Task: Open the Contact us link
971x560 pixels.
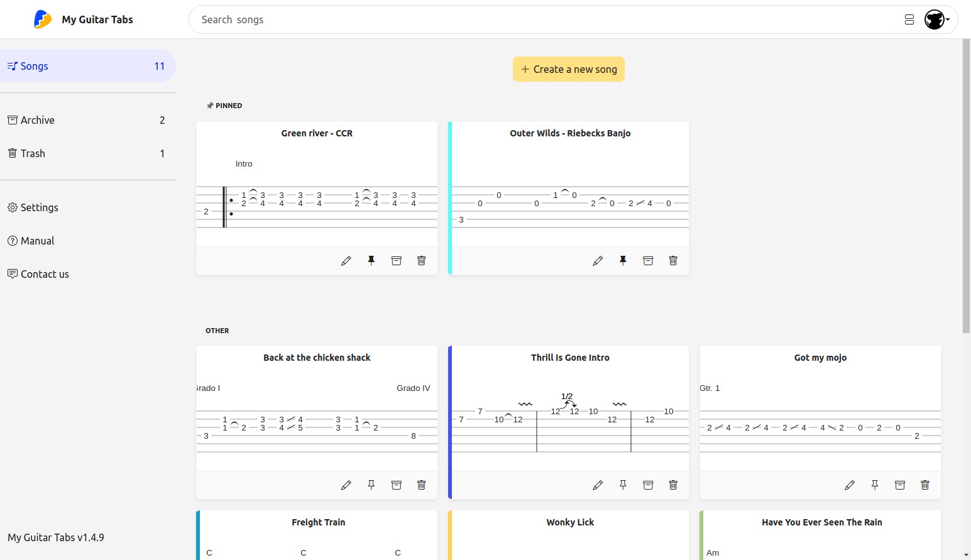Action: pyautogui.click(x=45, y=274)
